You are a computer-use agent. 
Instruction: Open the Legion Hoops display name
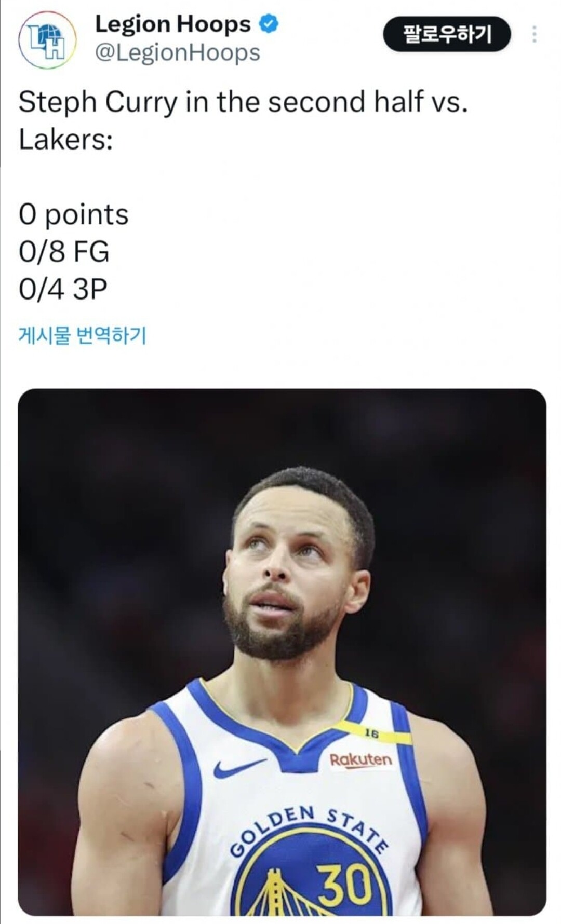click(x=173, y=24)
